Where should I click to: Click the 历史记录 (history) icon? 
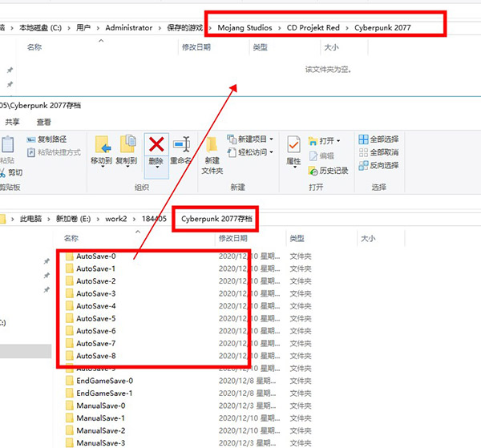pyautogui.click(x=313, y=171)
